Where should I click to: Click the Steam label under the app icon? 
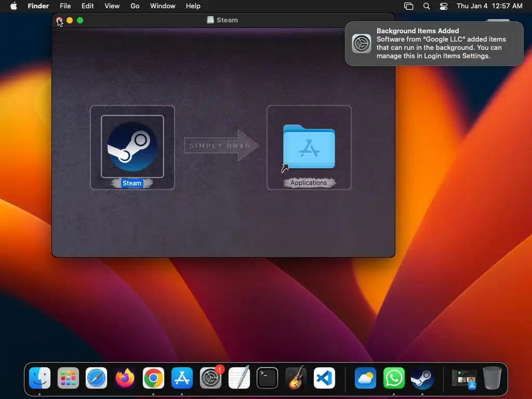132,183
